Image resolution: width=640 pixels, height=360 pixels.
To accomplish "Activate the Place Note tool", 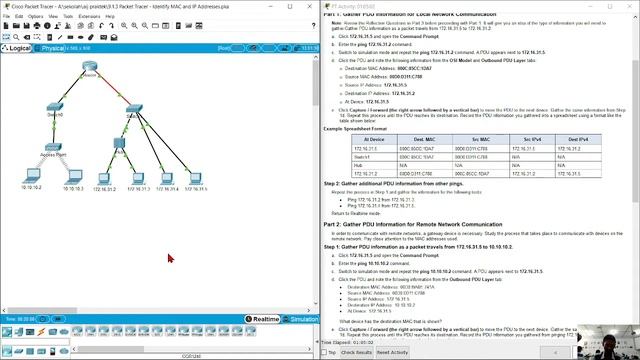I will [x=49, y=37].
